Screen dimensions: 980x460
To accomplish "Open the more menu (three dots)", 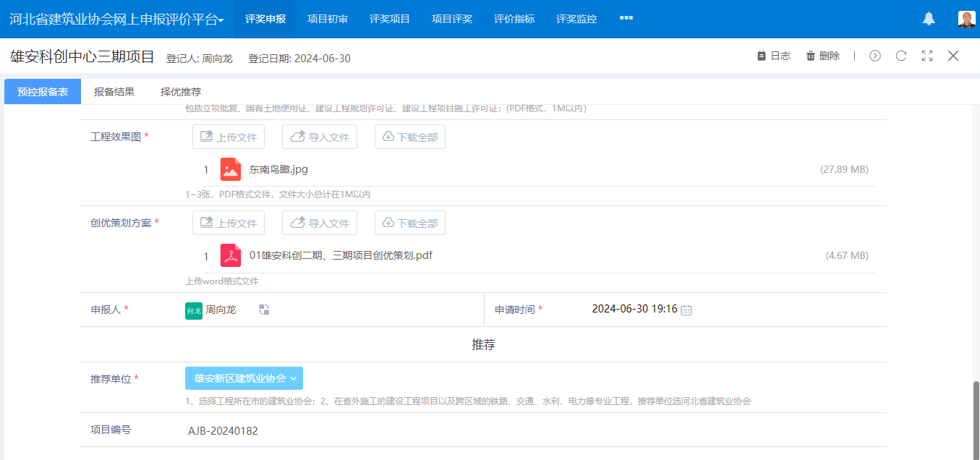I will point(626,19).
